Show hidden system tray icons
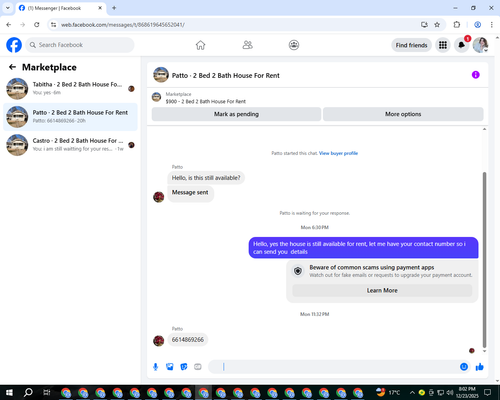Image resolution: width=500 pixels, height=400 pixels. [x=412, y=393]
